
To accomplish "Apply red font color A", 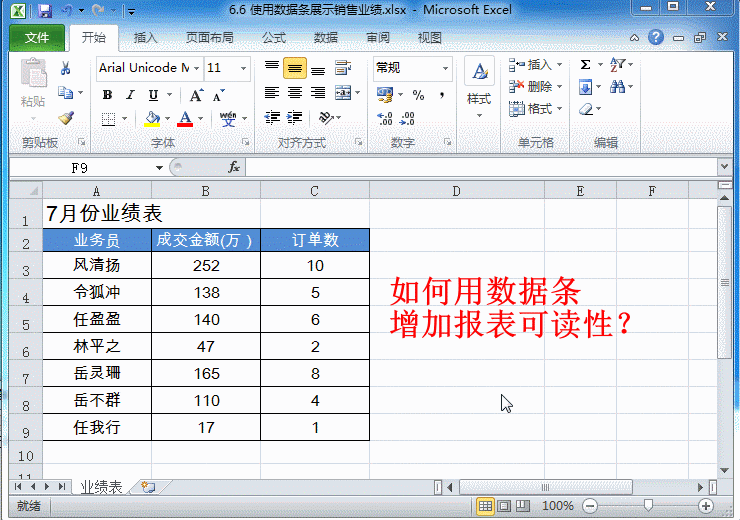I will click(185, 118).
